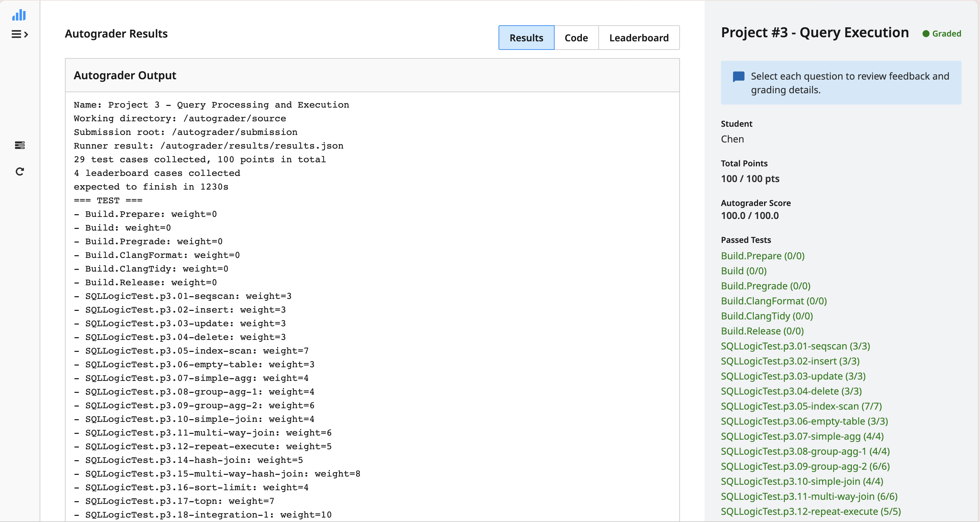Click the Autograder Output panel header
Viewport: 980px width, 522px height.
pyautogui.click(x=125, y=75)
